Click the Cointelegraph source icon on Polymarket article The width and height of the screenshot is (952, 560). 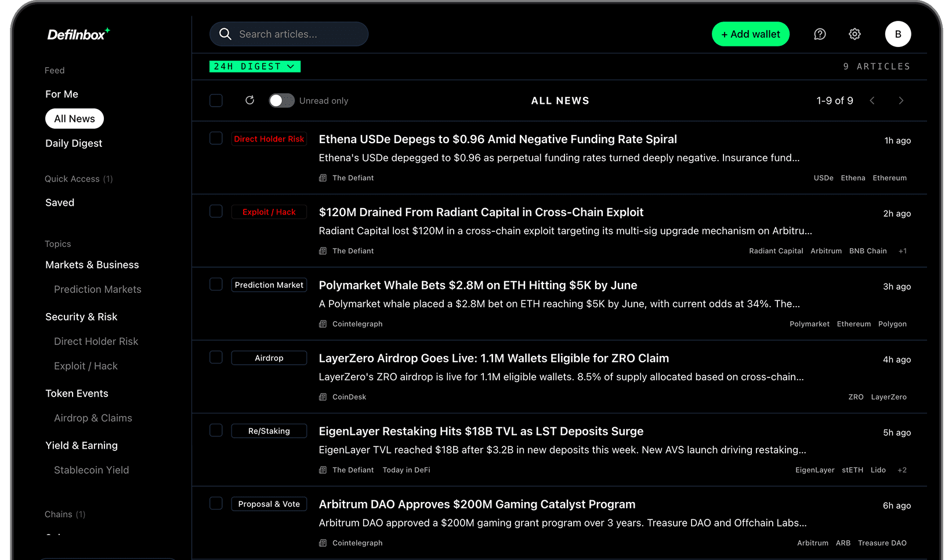coord(323,324)
